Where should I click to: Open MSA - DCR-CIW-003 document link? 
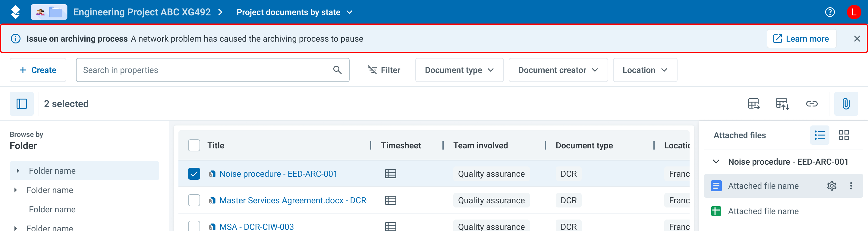[x=256, y=227]
